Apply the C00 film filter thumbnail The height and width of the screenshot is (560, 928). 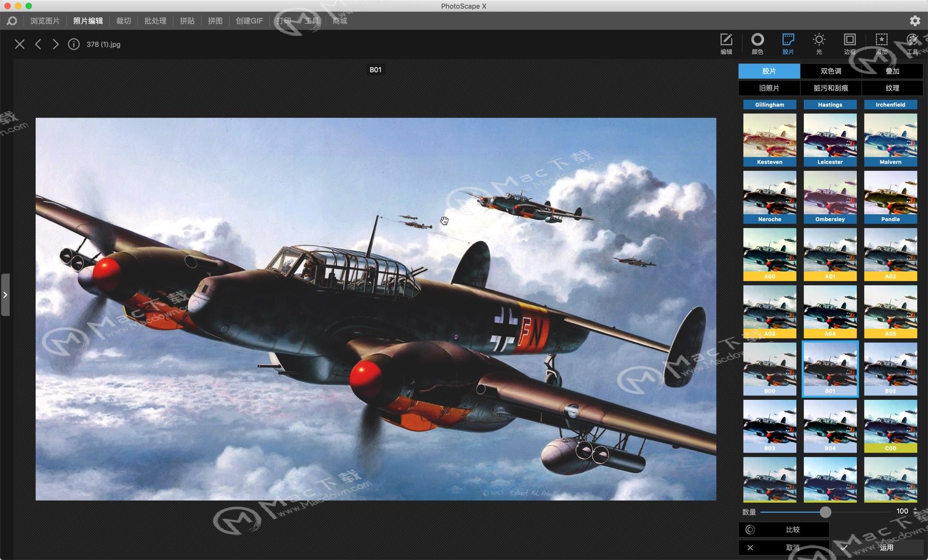click(x=890, y=426)
